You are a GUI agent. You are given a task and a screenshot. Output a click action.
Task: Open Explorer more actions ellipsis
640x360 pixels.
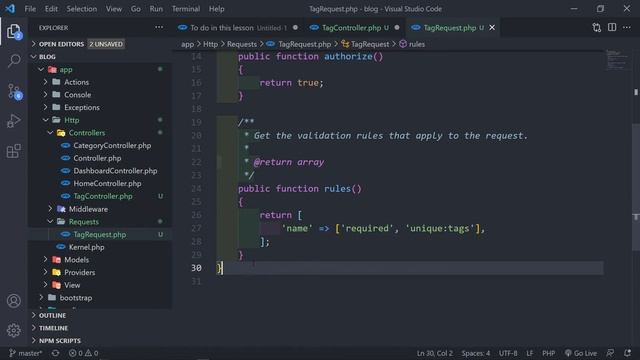click(x=159, y=28)
